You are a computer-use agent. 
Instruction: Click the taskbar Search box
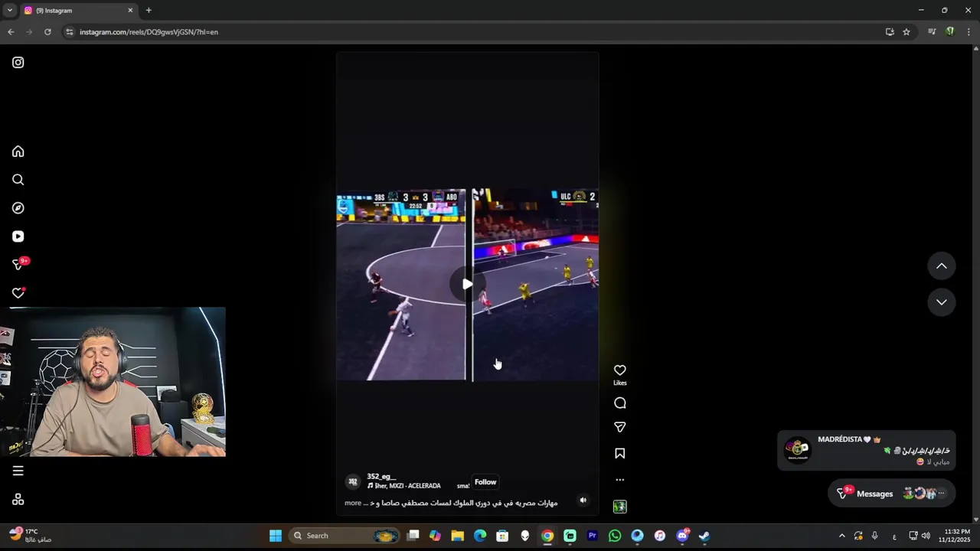(x=344, y=536)
